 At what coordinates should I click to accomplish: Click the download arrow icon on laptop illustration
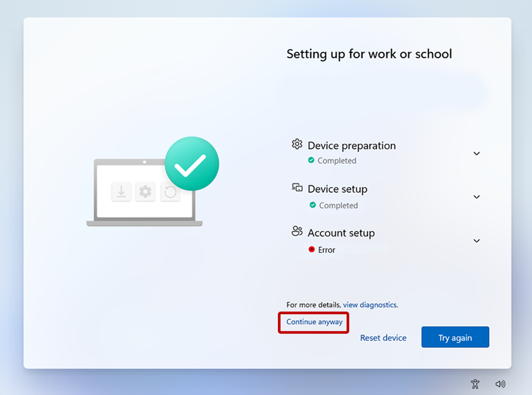pos(121,192)
